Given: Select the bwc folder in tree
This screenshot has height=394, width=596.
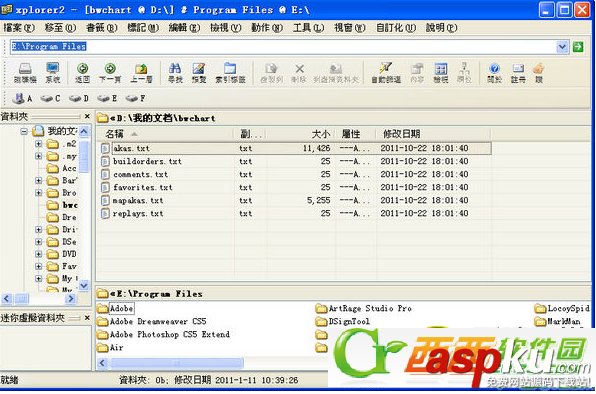Looking at the screenshot, I should (63, 205).
